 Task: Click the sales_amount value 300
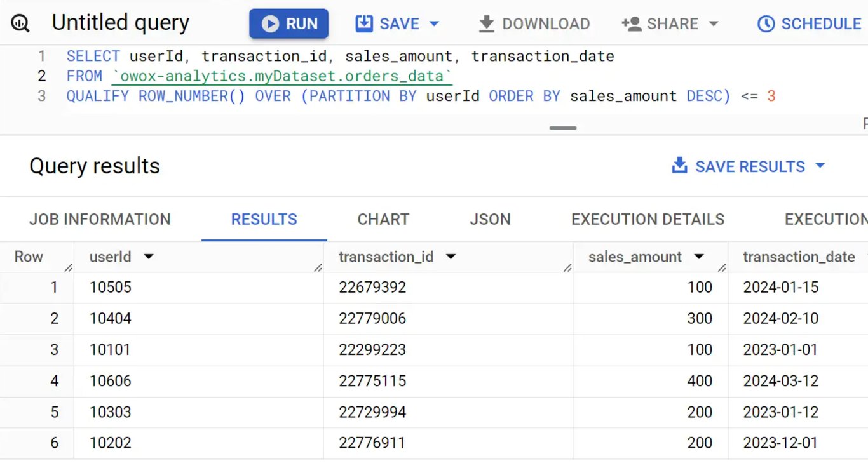(x=700, y=319)
